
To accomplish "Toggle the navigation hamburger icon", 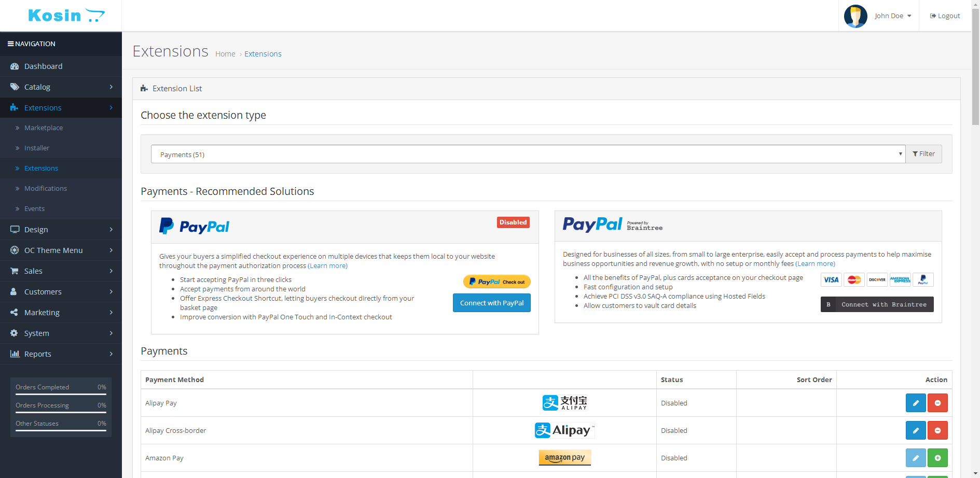I will pyautogui.click(x=10, y=44).
